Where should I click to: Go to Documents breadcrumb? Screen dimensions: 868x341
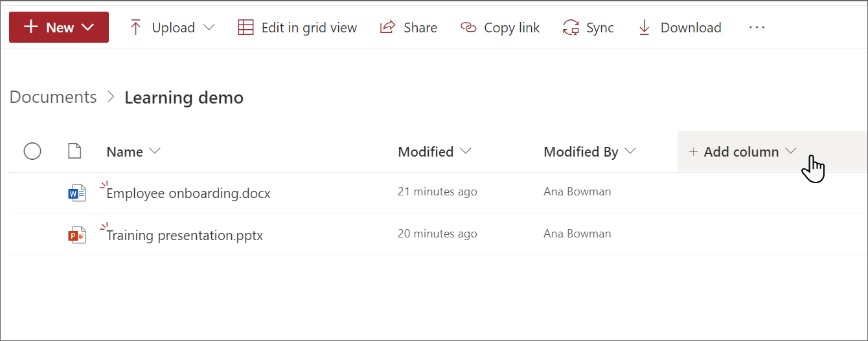pos(53,97)
